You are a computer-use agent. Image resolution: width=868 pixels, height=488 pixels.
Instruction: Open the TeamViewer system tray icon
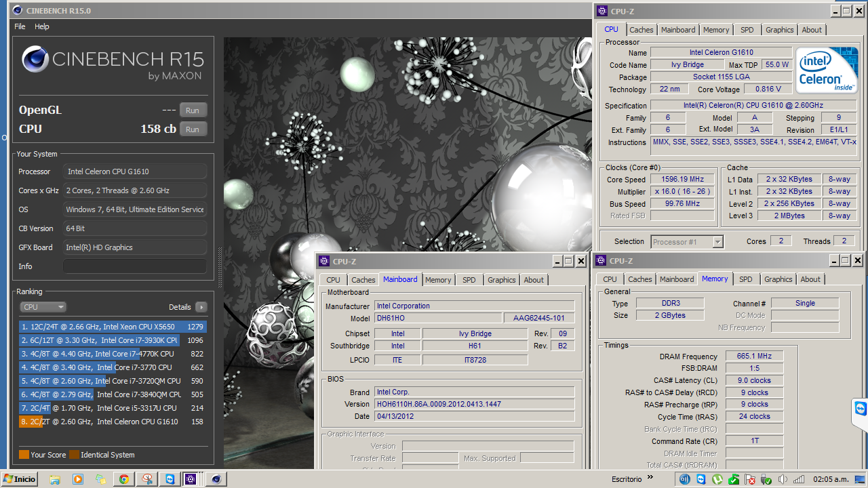tap(701, 479)
